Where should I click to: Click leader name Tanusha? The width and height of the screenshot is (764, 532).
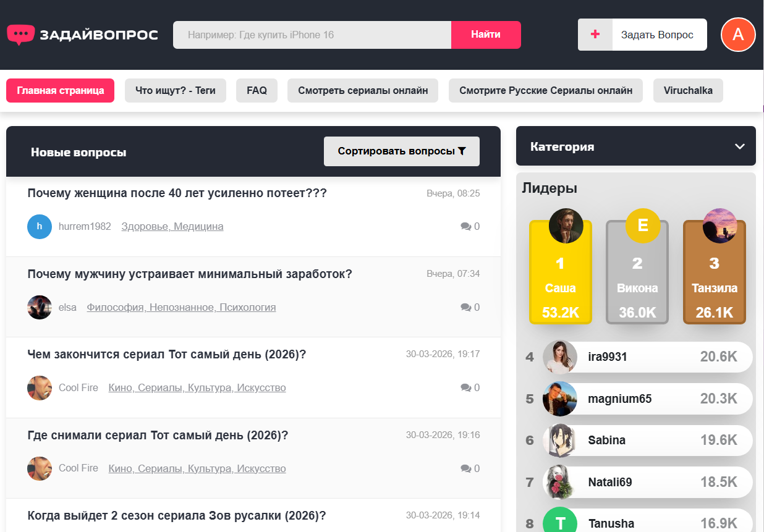pos(611,523)
